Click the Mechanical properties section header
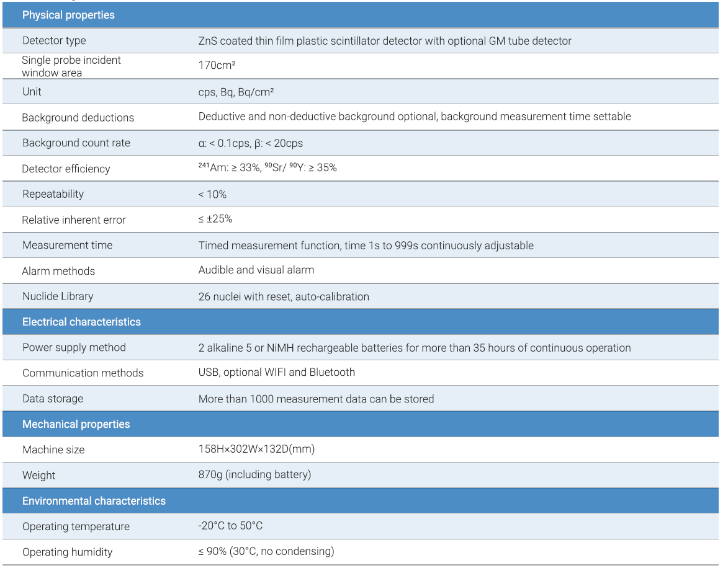728x568 pixels. point(76,424)
